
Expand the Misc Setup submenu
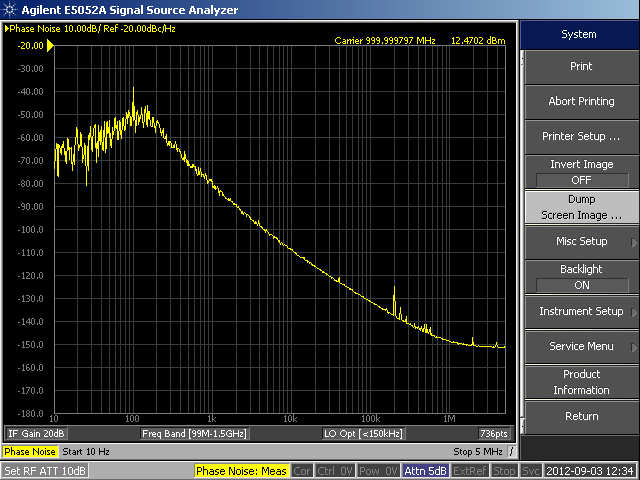point(580,242)
